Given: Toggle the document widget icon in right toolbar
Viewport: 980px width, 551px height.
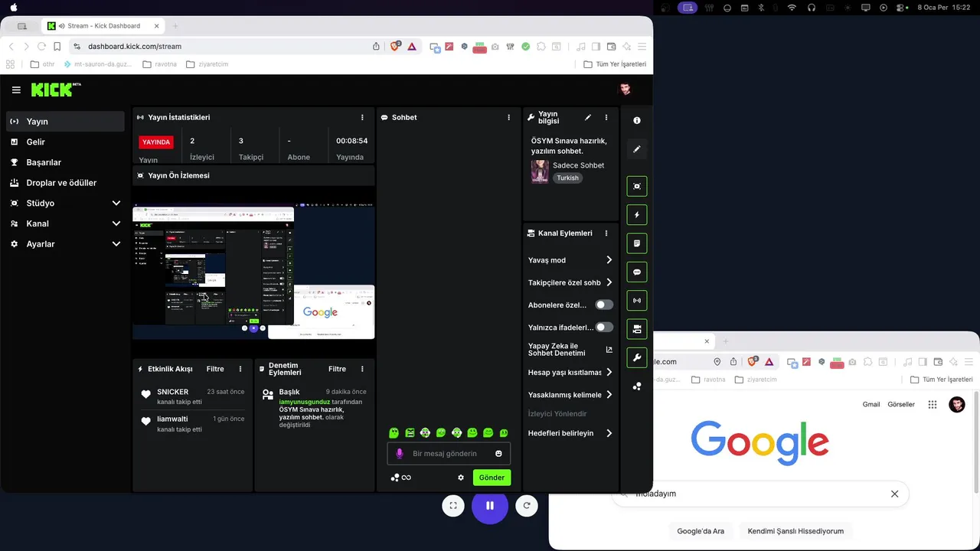Looking at the screenshot, I should click(x=637, y=243).
